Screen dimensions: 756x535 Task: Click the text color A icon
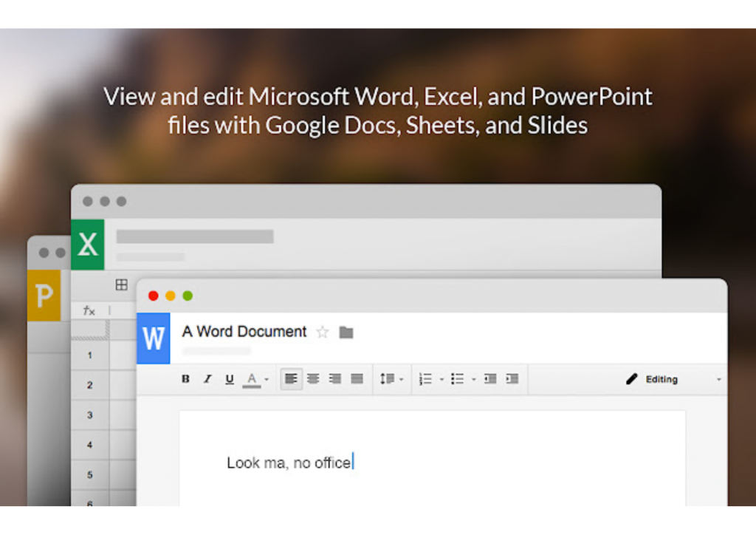click(x=252, y=380)
